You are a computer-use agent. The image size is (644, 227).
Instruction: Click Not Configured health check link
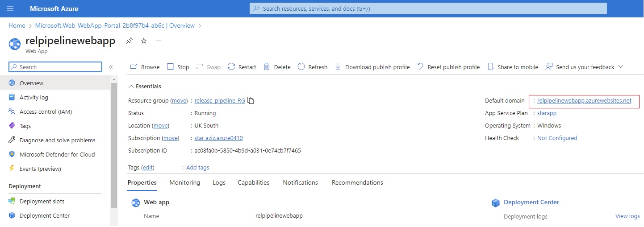click(557, 138)
